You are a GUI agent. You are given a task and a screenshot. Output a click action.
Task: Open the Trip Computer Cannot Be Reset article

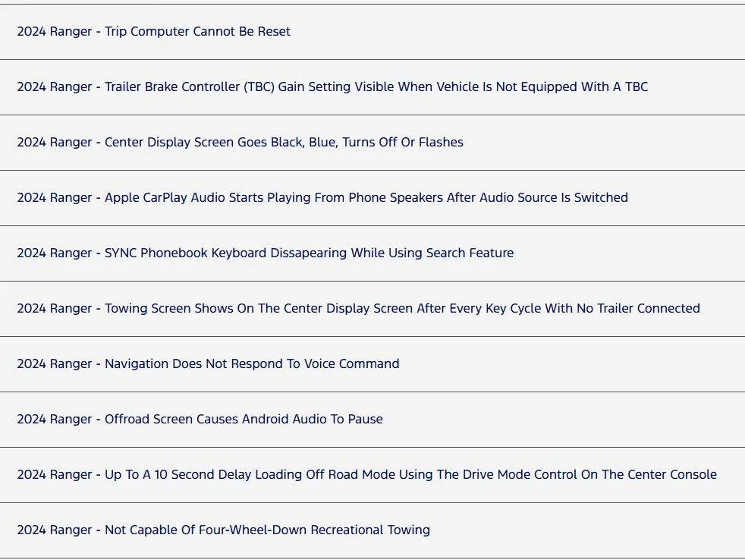(153, 31)
